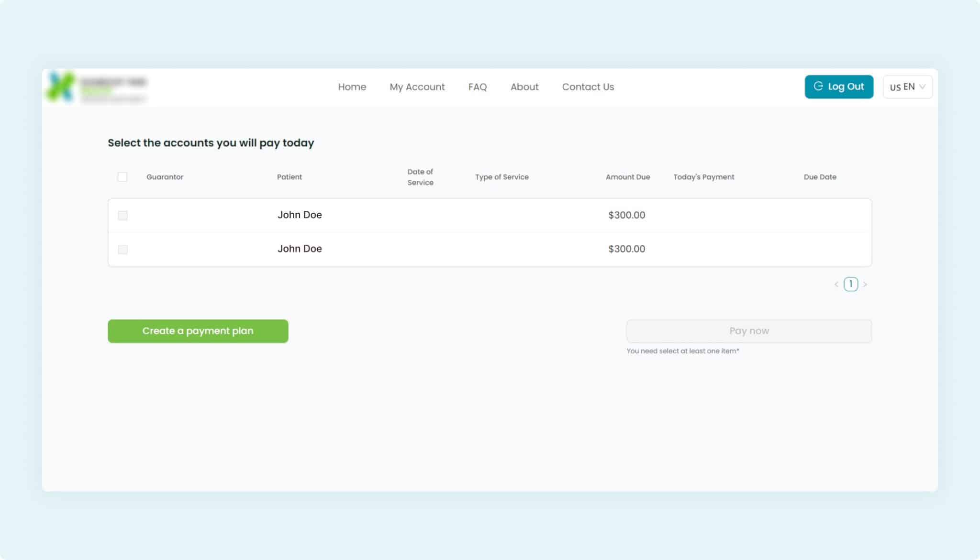Viewport: 980px width, 560px height.
Task: Navigate to the FAQ page
Action: point(477,86)
